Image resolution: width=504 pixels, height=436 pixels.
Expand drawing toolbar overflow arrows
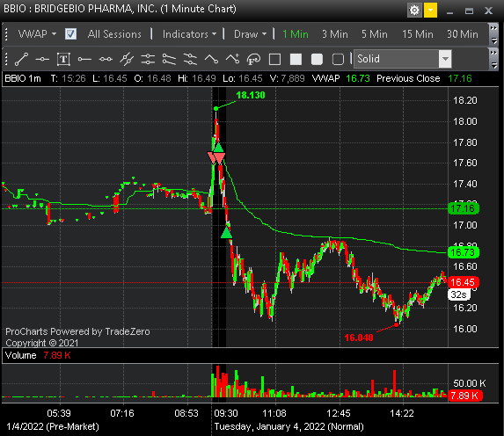pos(493,59)
